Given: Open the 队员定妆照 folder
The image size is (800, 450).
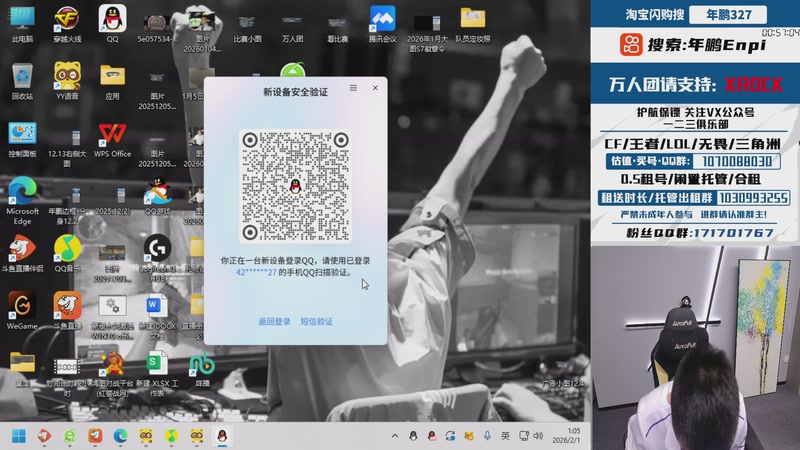Looking at the screenshot, I should pos(472,24).
